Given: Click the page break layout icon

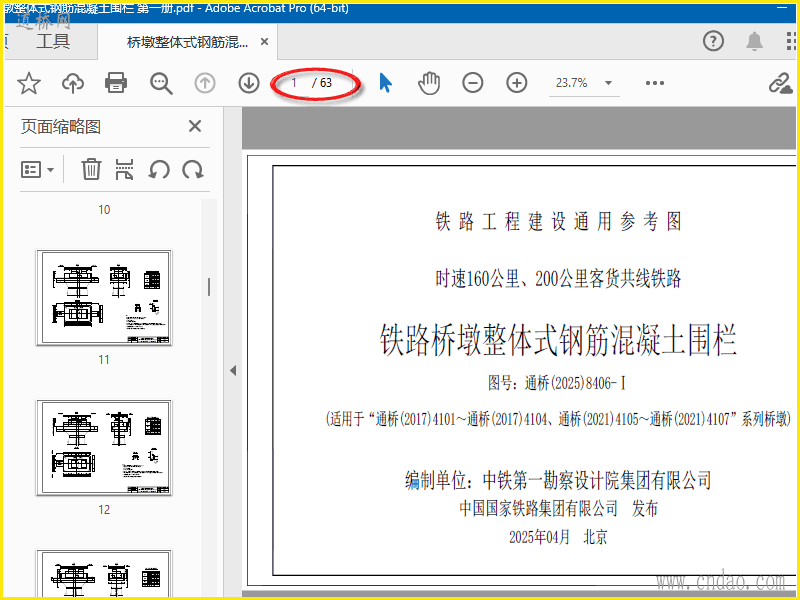Looking at the screenshot, I should [x=124, y=169].
